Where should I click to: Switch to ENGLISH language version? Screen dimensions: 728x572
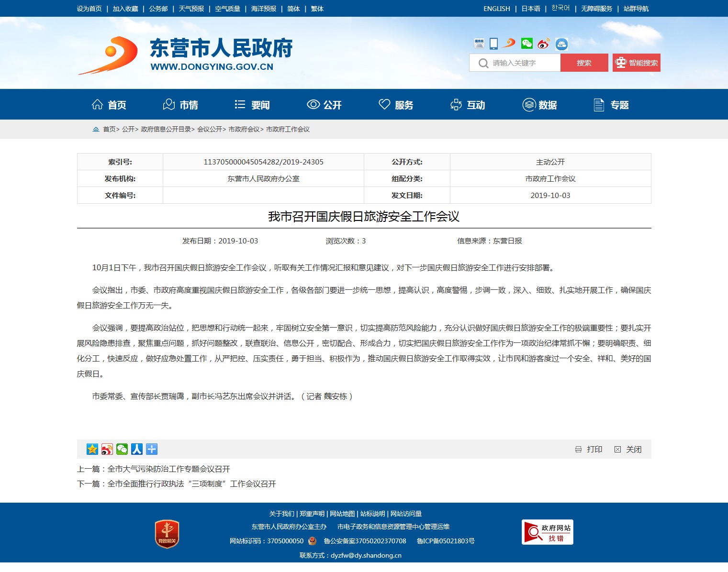click(496, 9)
